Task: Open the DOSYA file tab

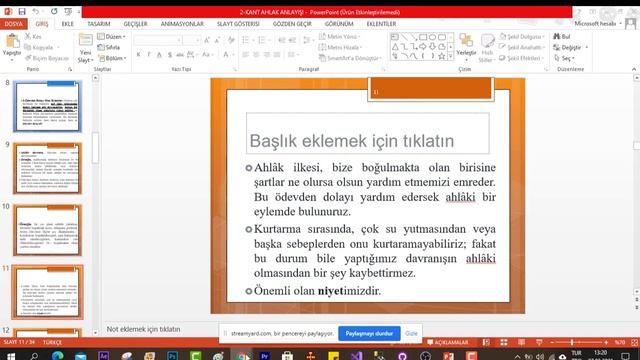Action: click(x=13, y=24)
